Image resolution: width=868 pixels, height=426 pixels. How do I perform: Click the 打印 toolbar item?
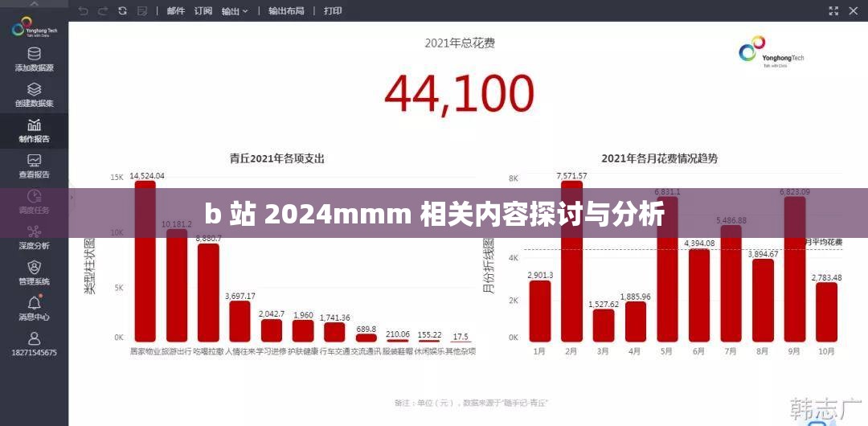pos(333,10)
